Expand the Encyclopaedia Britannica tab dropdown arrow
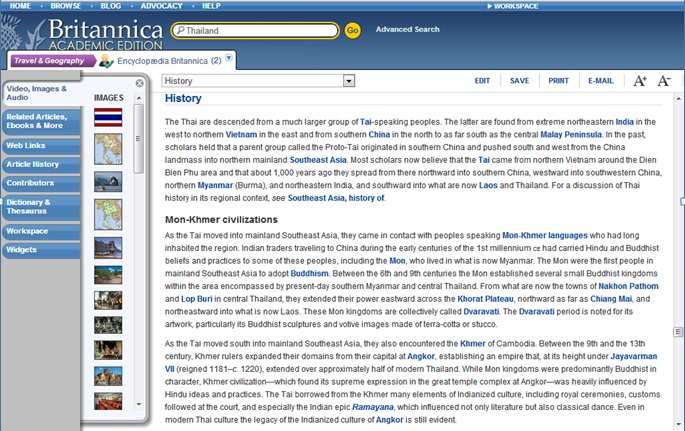685x431 pixels. (229, 58)
